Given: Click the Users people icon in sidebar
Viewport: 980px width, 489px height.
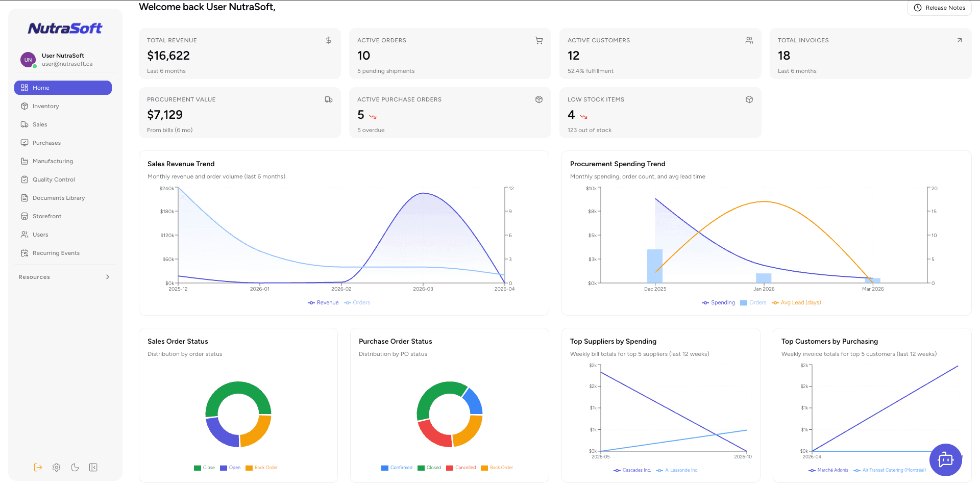Looking at the screenshot, I should [x=24, y=235].
